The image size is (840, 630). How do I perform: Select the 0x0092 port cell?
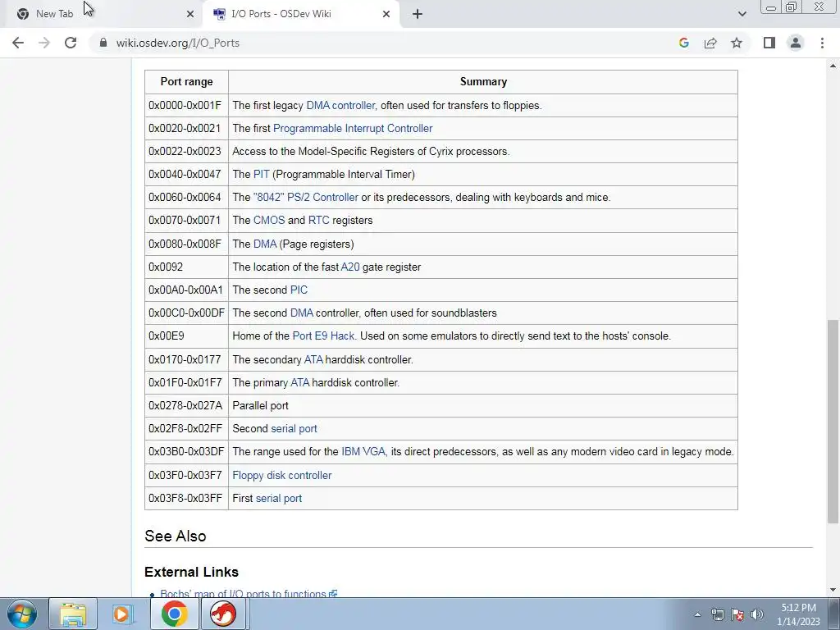pos(186,267)
